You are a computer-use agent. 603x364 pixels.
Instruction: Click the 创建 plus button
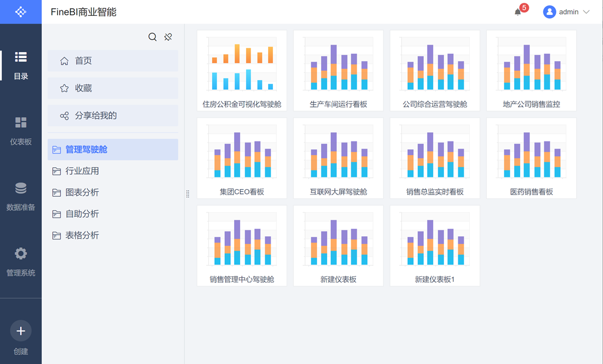(x=21, y=331)
